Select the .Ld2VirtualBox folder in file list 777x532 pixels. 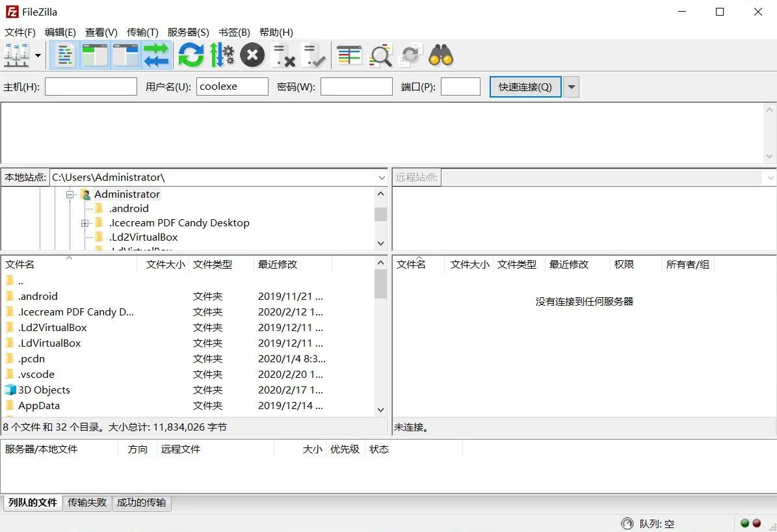click(x=189, y=328)
